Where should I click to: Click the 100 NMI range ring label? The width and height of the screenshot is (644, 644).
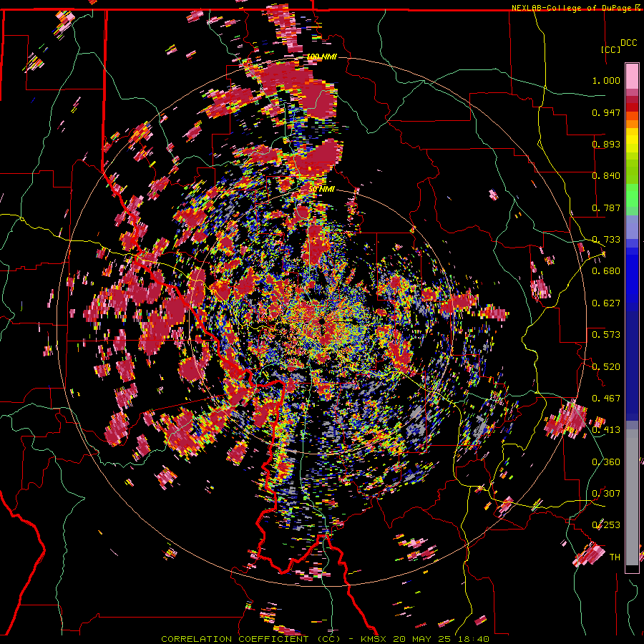[x=321, y=57]
